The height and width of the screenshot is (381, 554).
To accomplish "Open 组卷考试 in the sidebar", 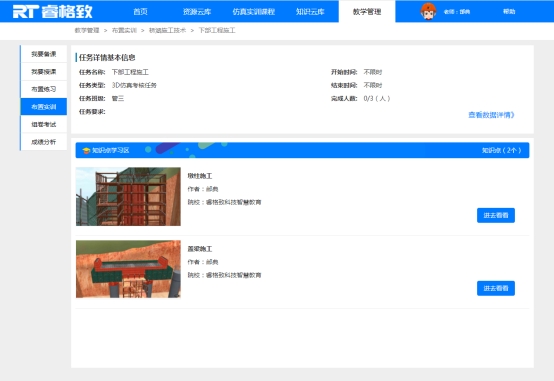I will click(x=44, y=124).
